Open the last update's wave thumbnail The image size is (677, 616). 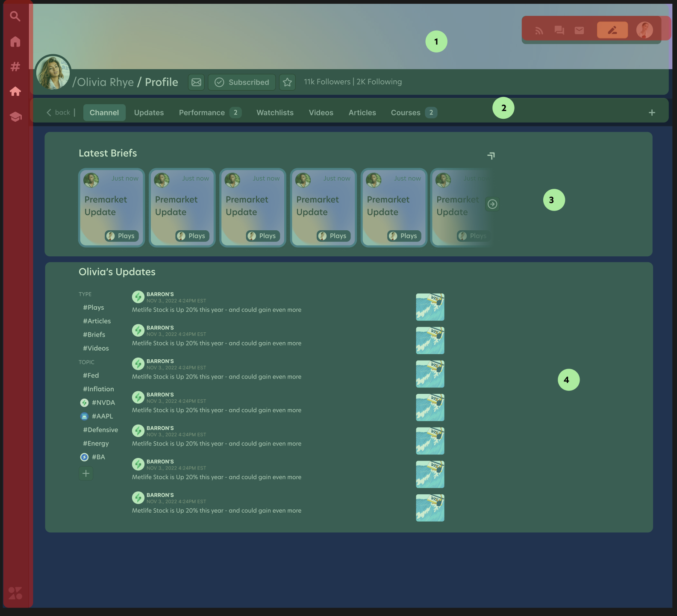tap(430, 508)
